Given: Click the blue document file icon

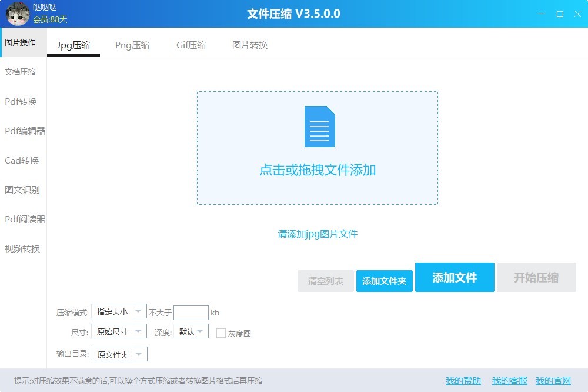Looking at the screenshot, I should [319, 127].
